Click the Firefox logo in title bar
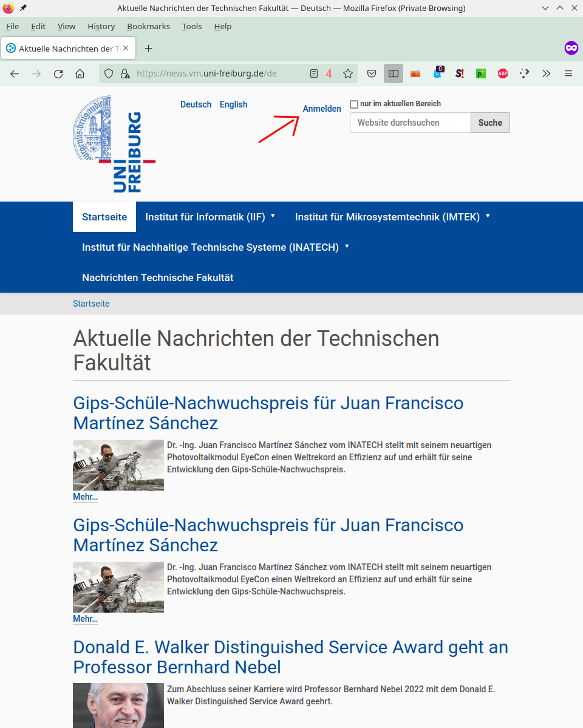This screenshot has height=728, width=583. coord(9,8)
